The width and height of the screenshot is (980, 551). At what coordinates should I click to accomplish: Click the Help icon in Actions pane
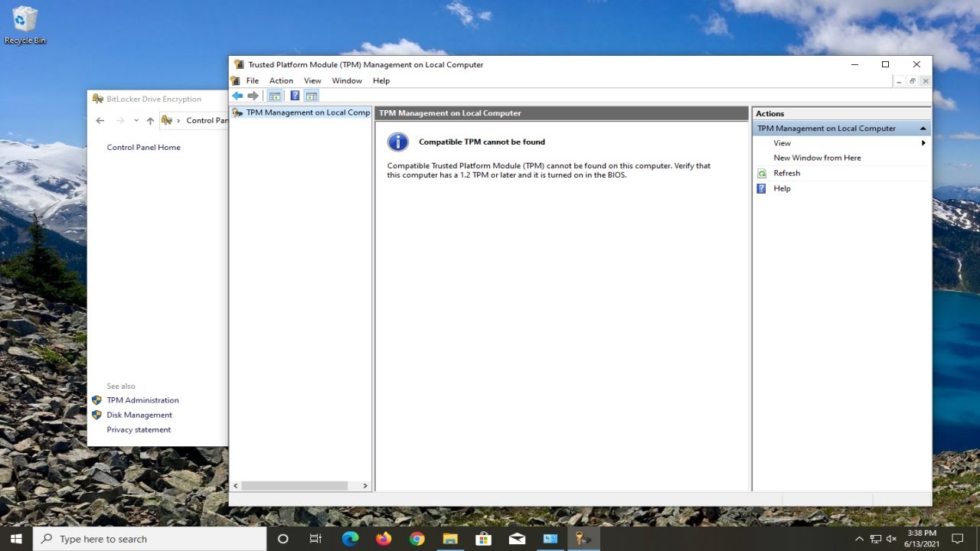(762, 188)
